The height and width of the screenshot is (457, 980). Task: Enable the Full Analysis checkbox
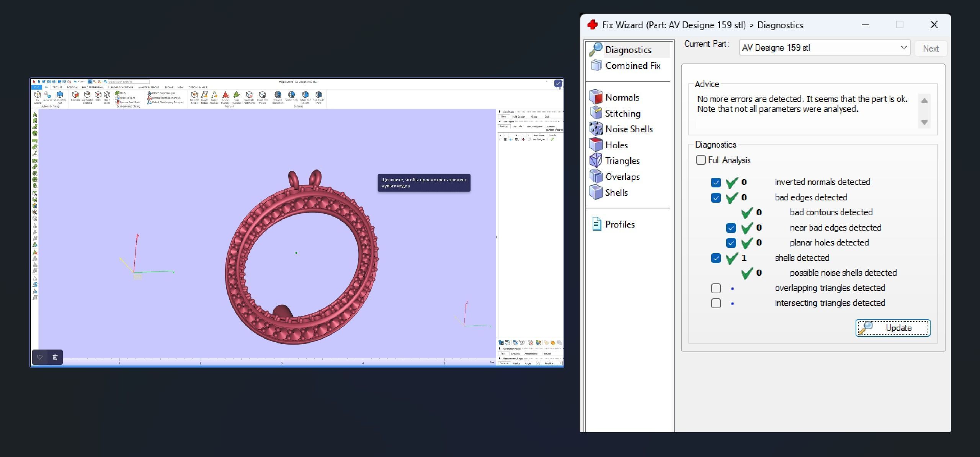(x=701, y=160)
